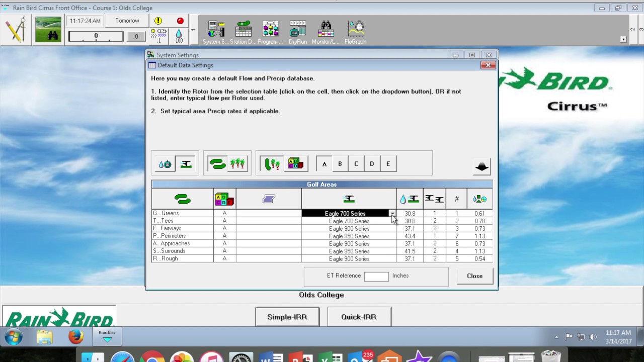Open Monitor/Log from the toolbar
The image size is (644, 362).
[x=325, y=33]
